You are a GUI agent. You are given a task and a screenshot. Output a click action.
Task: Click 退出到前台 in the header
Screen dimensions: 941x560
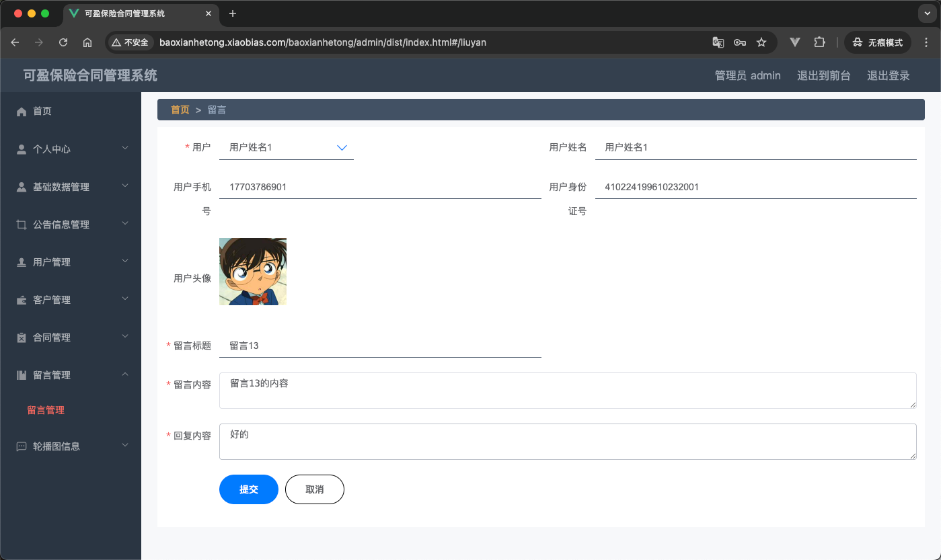pos(824,76)
